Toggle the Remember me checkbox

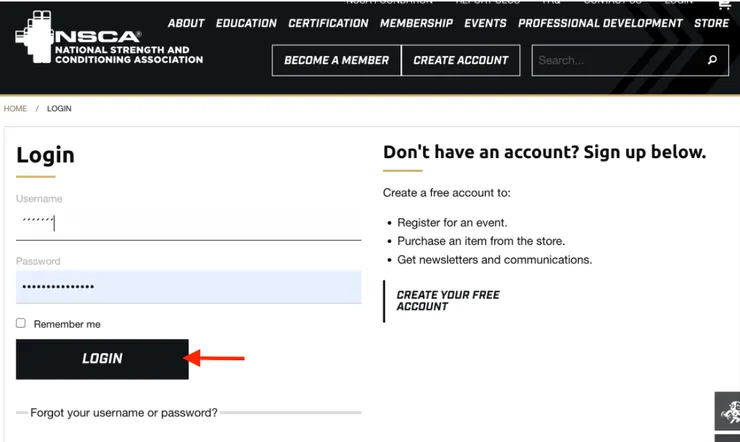[x=21, y=324]
